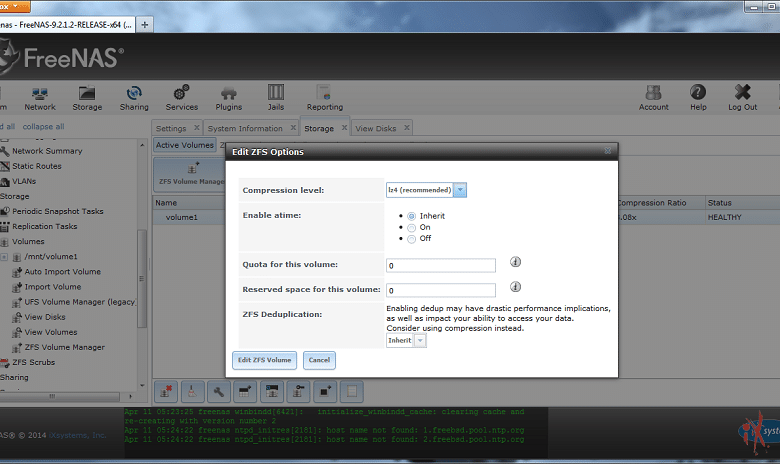This screenshot has width=780, height=464.
Task: Click the Edit ZFS Volume button
Action: tap(264, 360)
